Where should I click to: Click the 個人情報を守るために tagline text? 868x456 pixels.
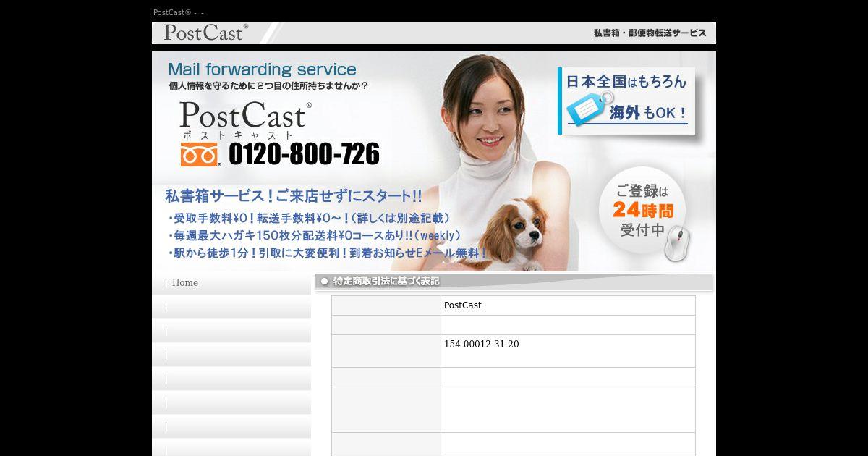[268, 85]
